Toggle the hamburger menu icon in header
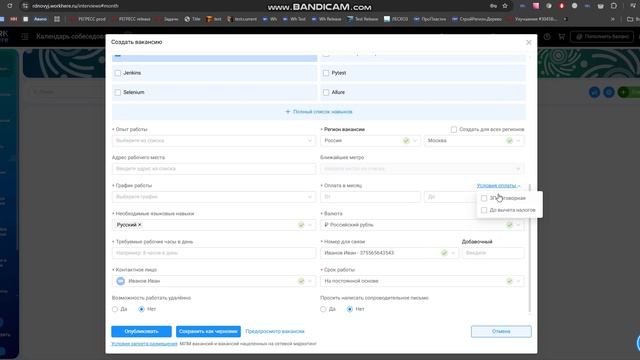 pyautogui.click(x=25, y=37)
